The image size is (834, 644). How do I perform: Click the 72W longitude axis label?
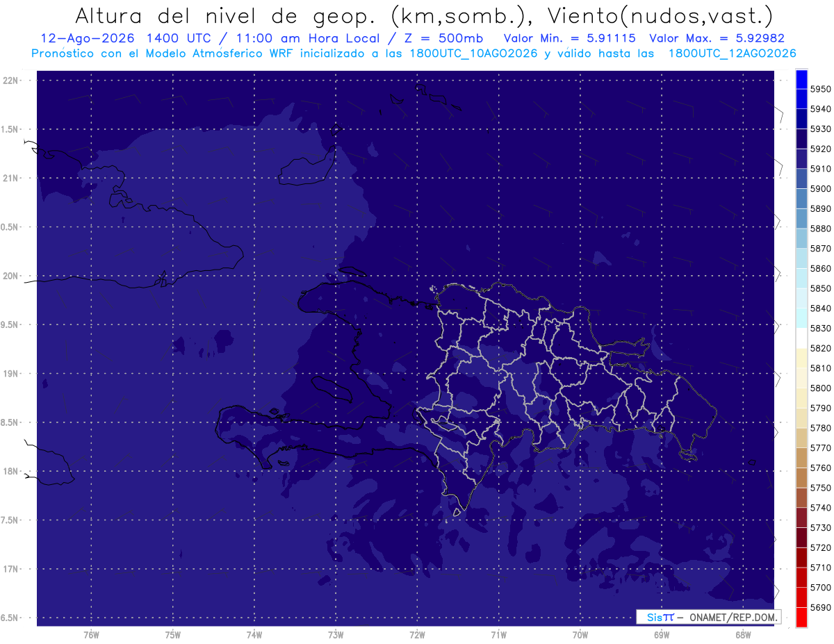[417, 635]
